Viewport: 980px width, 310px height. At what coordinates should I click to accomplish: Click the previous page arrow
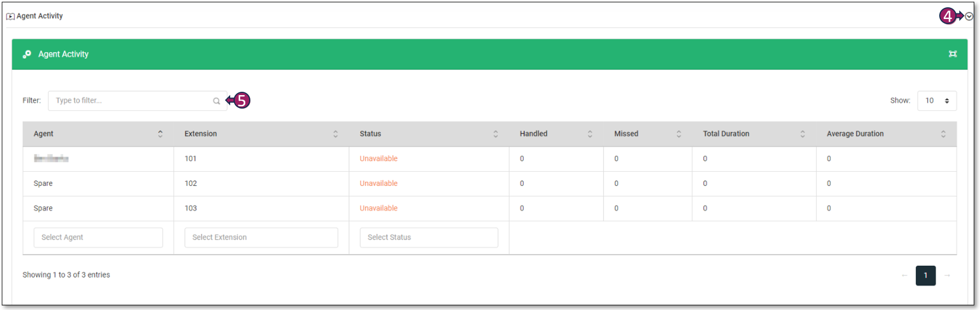point(904,275)
